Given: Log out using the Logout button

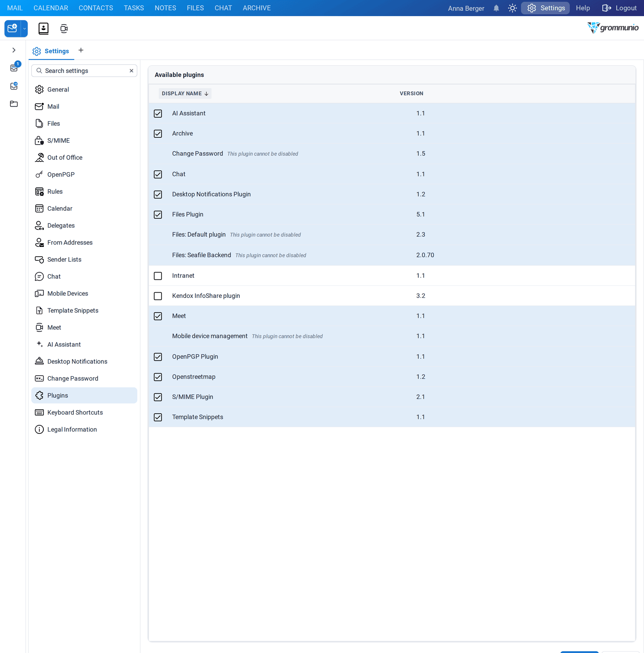Looking at the screenshot, I should pos(619,8).
